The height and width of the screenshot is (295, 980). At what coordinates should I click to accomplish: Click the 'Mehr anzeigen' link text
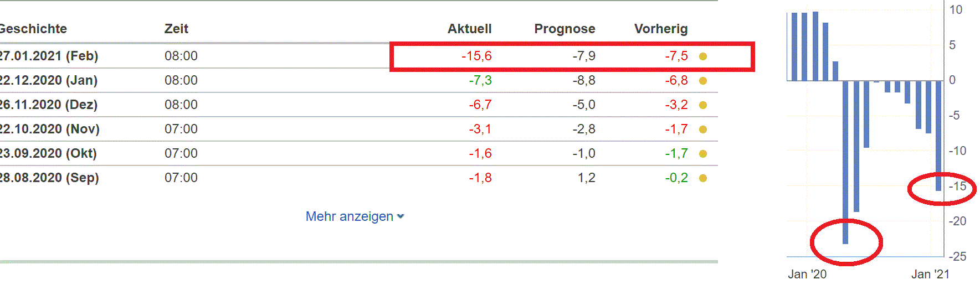point(349,216)
